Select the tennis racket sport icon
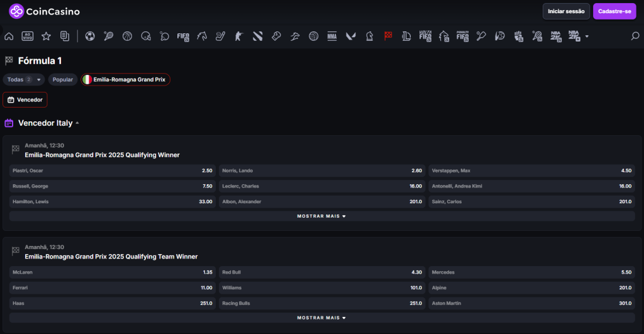The width and height of the screenshot is (644, 334). 108,36
